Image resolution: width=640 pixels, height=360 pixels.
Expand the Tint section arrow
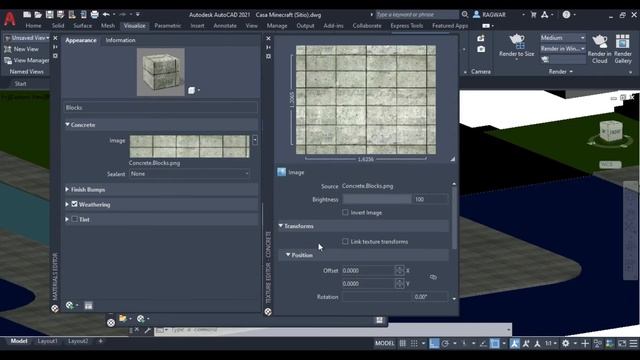(67, 219)
